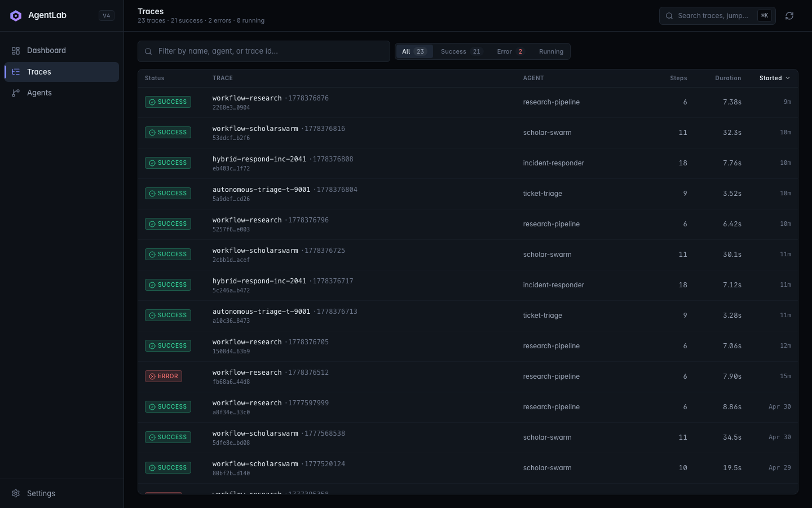This screenshot has height=508, width=812.
Task: Filter to Success traces tab
Action: [461, 51]
